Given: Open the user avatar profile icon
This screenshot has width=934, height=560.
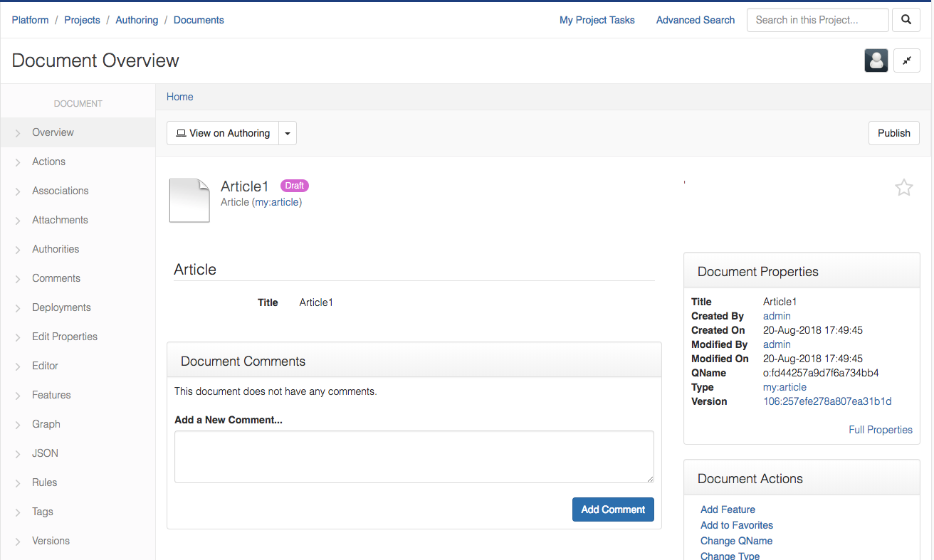Looking at the screenshot, I should pos(876,61).
